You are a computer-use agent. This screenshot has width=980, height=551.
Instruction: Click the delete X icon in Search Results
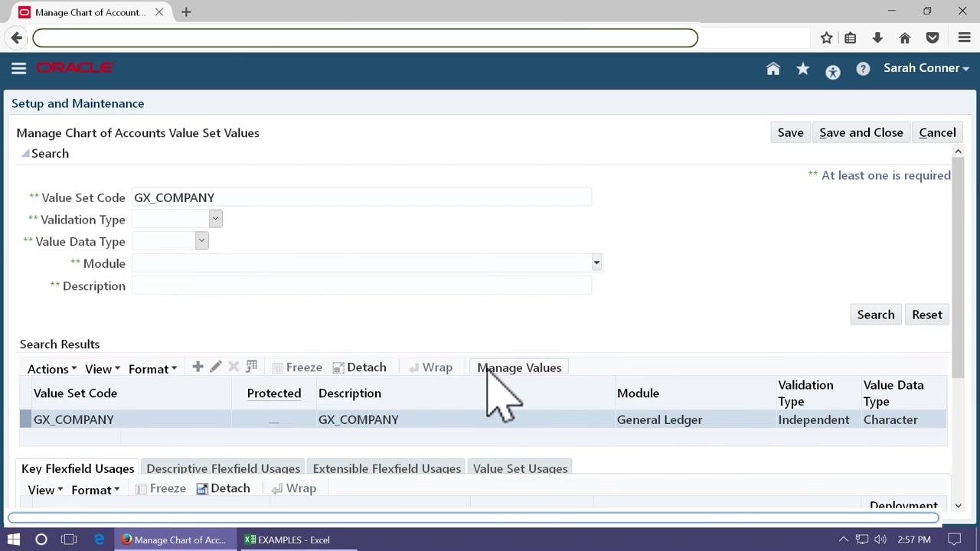tap(234, 367)
